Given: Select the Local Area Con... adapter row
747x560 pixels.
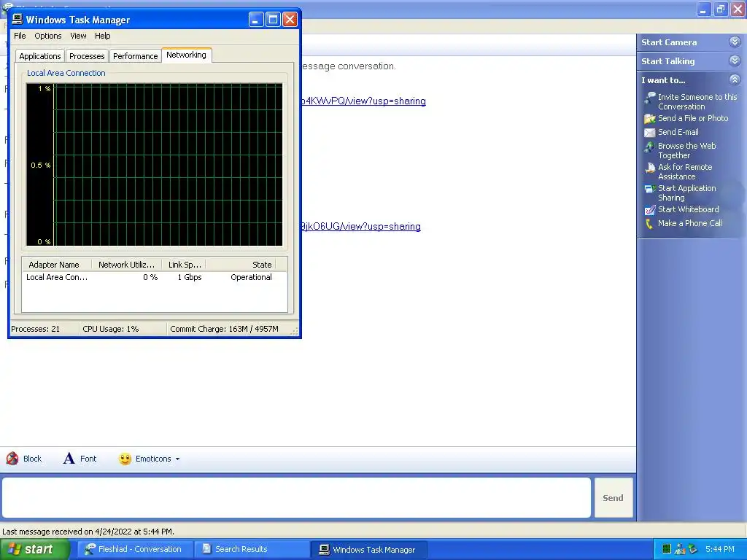Looking at the screenshot, I should (x=155, y=277).
